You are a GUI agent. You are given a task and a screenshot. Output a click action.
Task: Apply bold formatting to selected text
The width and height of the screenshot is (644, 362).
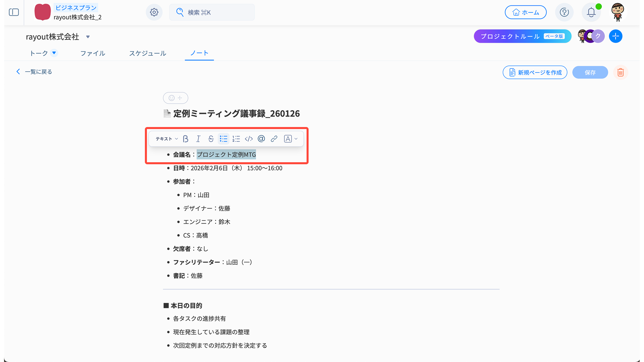[x=185, y=139]
